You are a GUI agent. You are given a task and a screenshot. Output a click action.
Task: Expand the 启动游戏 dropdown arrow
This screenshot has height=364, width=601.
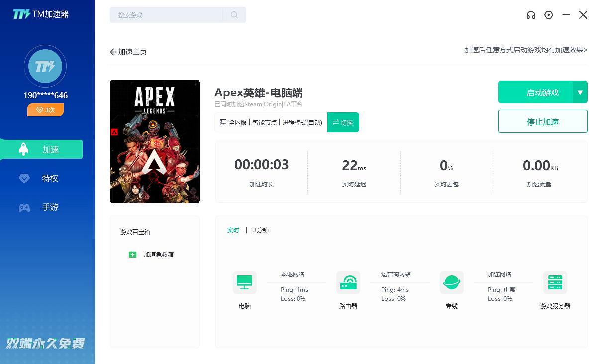581,92
